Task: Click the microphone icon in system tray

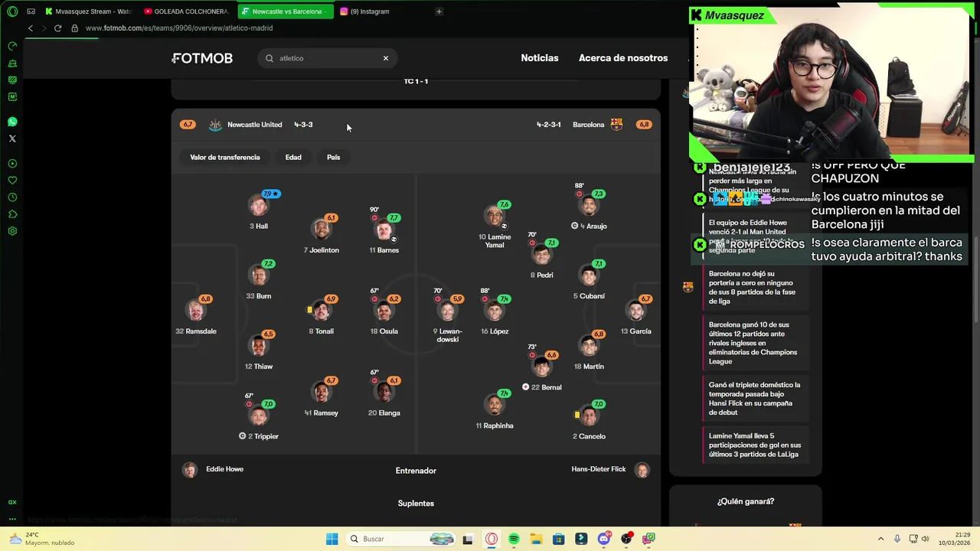Action: [x=897, y=539]
